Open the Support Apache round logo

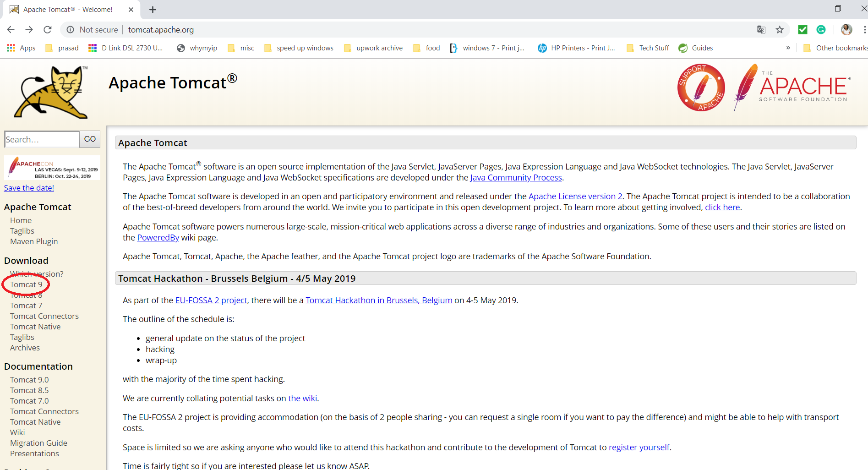(x=701, y=87)
